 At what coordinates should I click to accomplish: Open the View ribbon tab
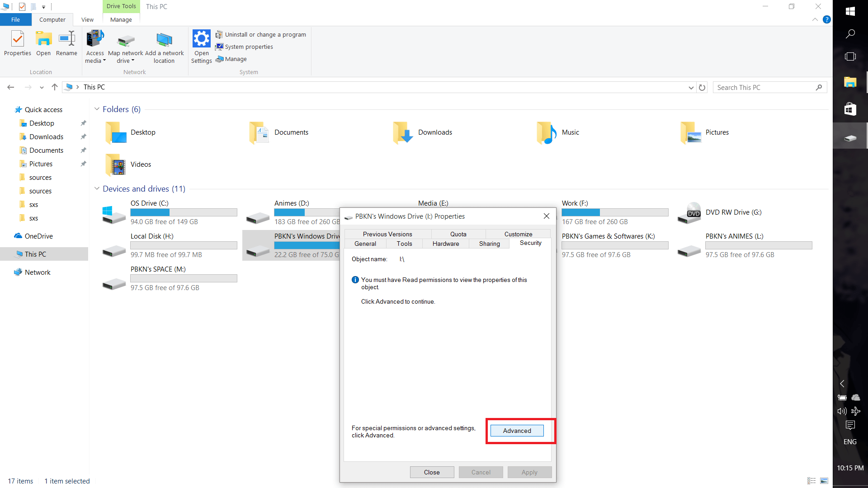pos(87,20)
